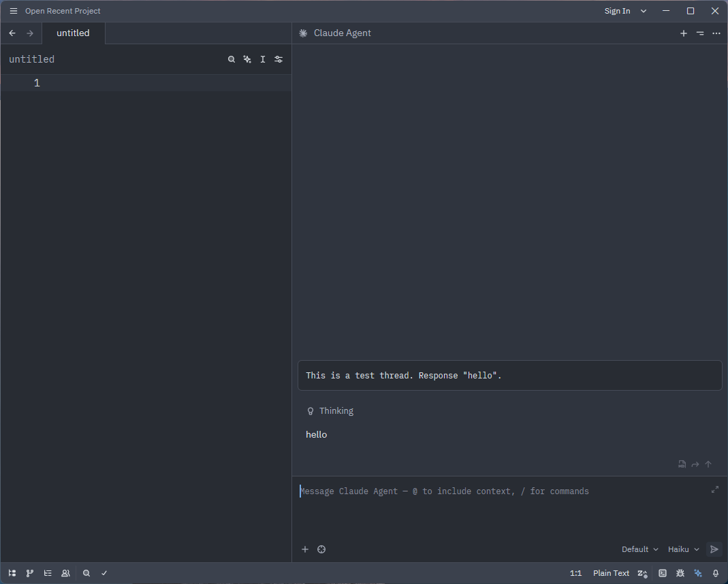Click the Claude Agent panel title
Screen dimensions: 728x584
point(342,33)
